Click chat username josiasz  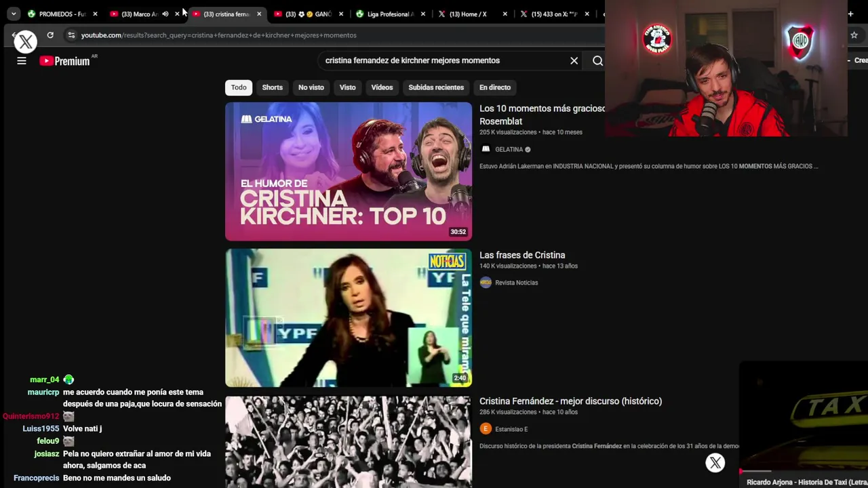pyautogui.click(x=47, y=453)
